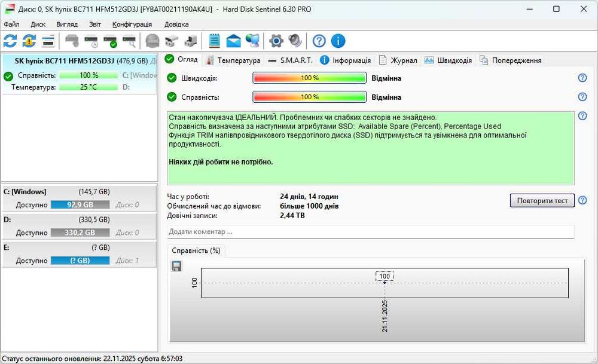Click the stacked disk drives toolbar icon
Screen dimensions: 598x364
coord(48,41)
